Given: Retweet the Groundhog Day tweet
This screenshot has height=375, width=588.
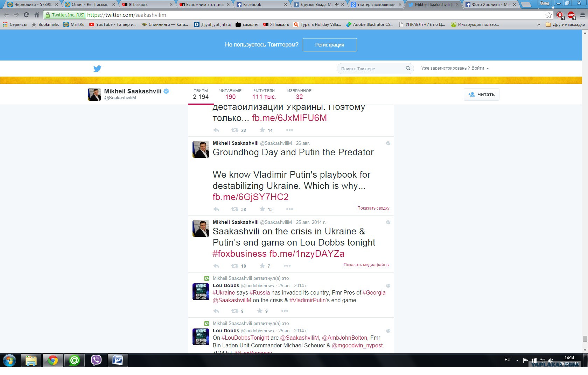Looking at the screenshot, I should point(234,209).
